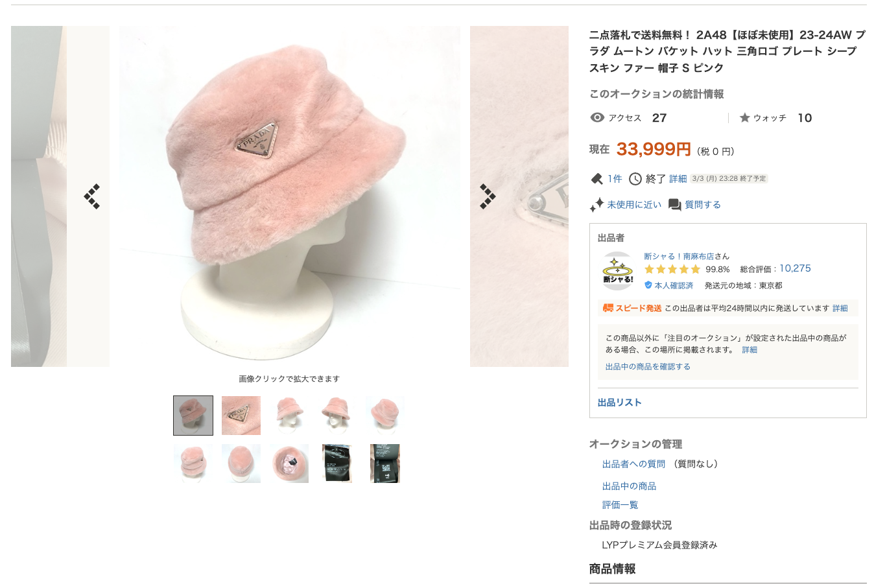
Task: Open the 評価一覧 link
Action: [x=620, y=505]
